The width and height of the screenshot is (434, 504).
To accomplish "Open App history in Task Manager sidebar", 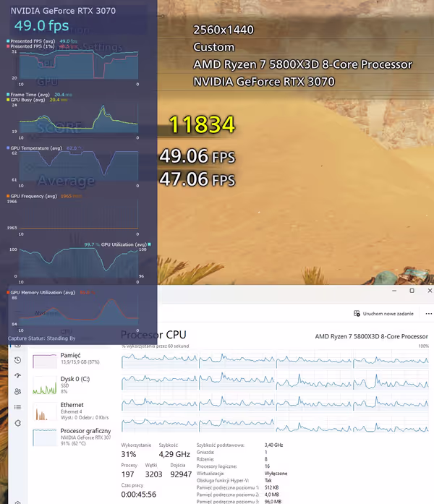I will point(17,360).
